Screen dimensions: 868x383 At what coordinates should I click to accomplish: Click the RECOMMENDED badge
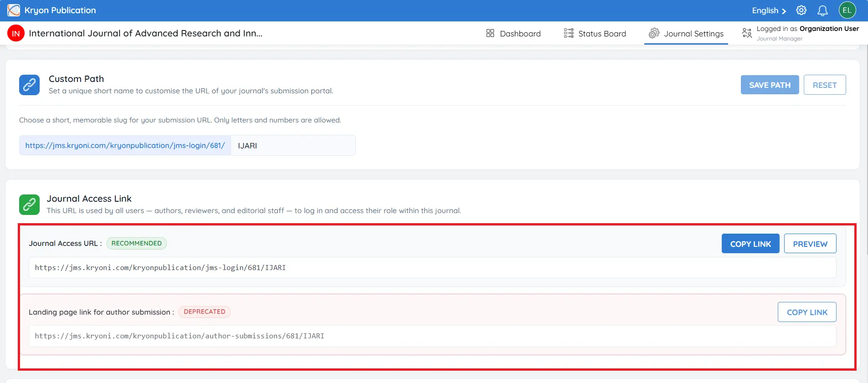(x=137, y=243)
